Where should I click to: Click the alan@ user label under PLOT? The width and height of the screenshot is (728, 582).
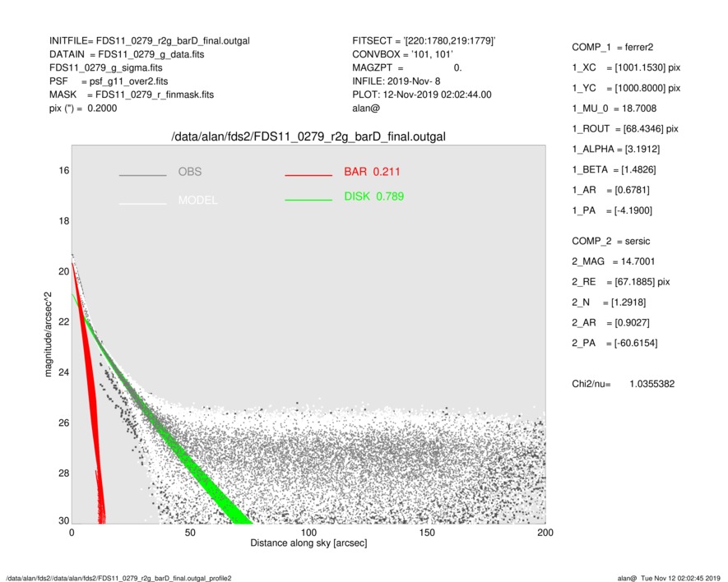point(366,109)
